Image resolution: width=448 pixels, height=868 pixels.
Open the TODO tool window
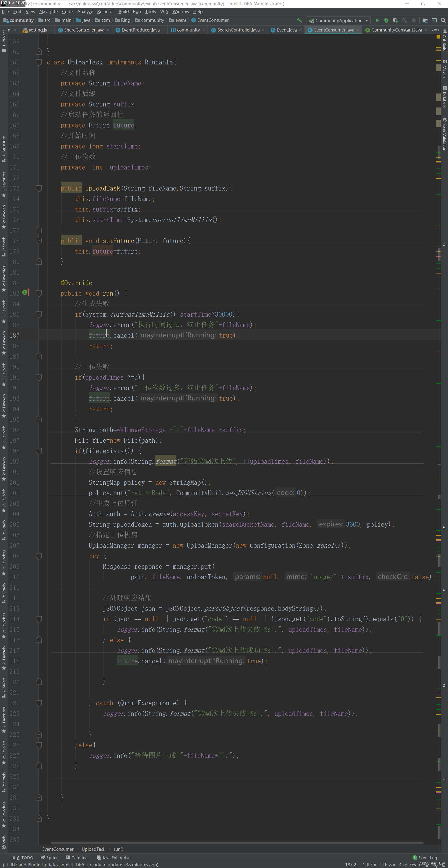click(22, 857)
